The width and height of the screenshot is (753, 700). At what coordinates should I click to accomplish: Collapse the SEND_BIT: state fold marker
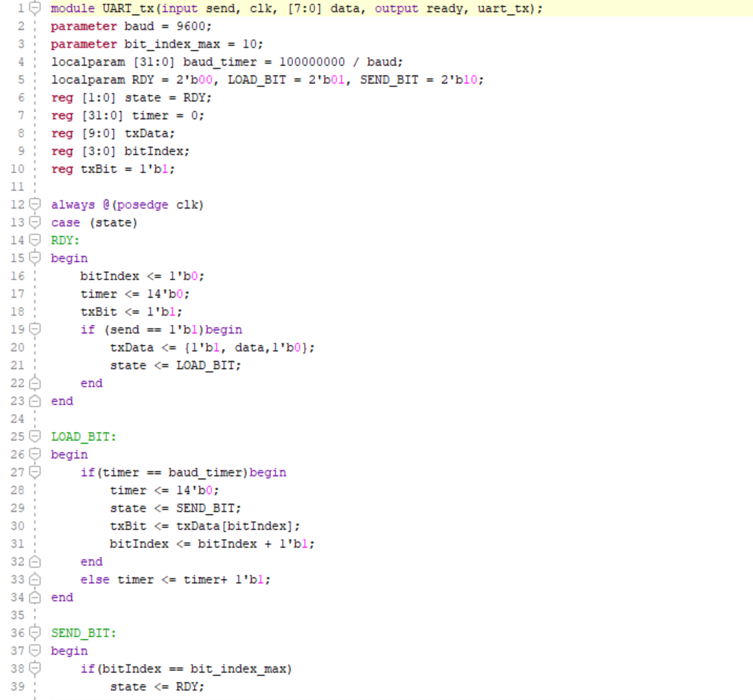(x=35, y=633)
